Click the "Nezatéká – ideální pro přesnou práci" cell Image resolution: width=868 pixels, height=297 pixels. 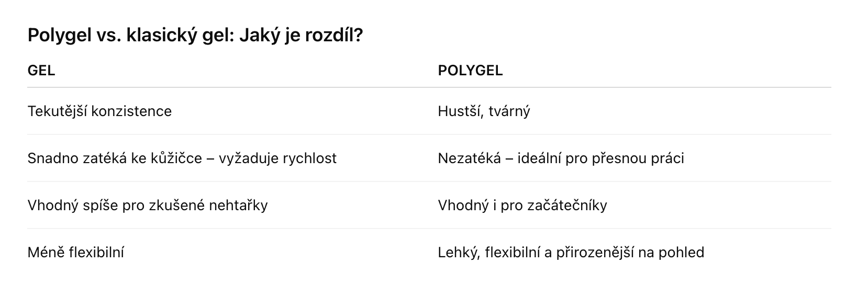point(561,158)
